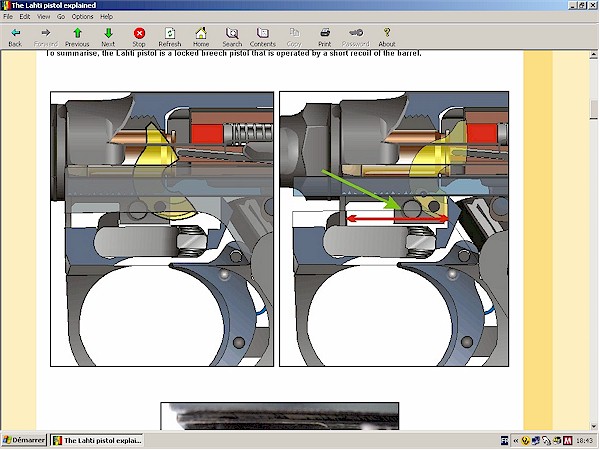Click the vertical scrollbar up arrow
Viewport: 600px width, 450px height.
click(x=593, y=55)
